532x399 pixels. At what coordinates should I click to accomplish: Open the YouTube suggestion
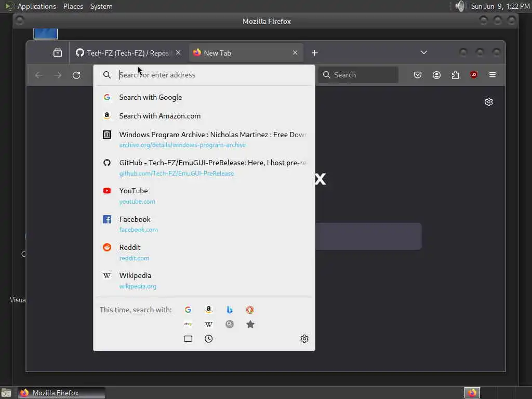[x=204, y=196]
